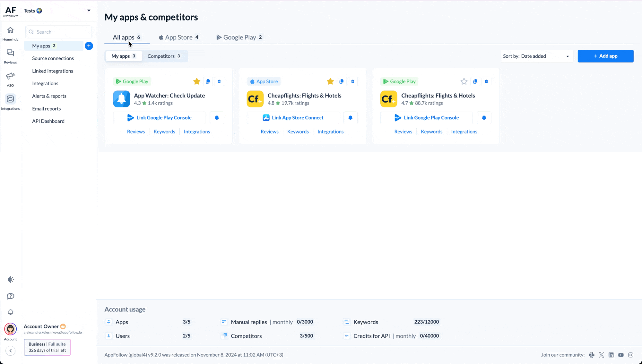Click the blue plus icon beside My apps
Viewport: 642px width, 364px height.
(89, 46)
